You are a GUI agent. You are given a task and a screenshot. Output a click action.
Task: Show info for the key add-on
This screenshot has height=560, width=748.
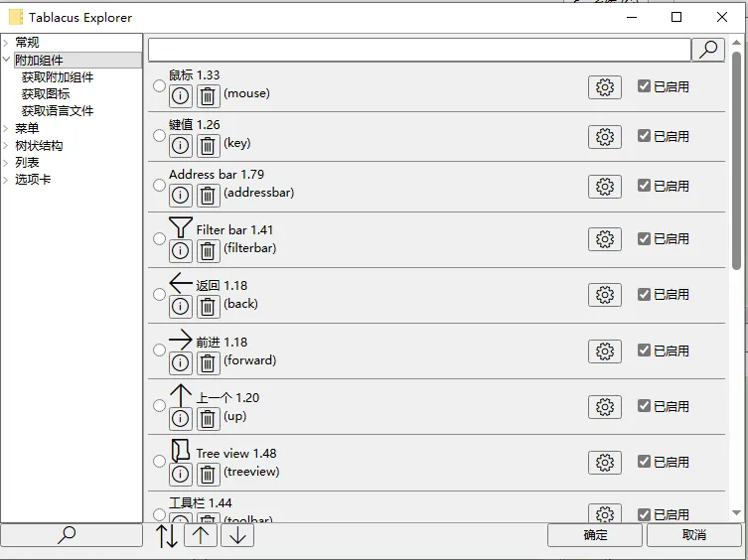pos(181,146)
